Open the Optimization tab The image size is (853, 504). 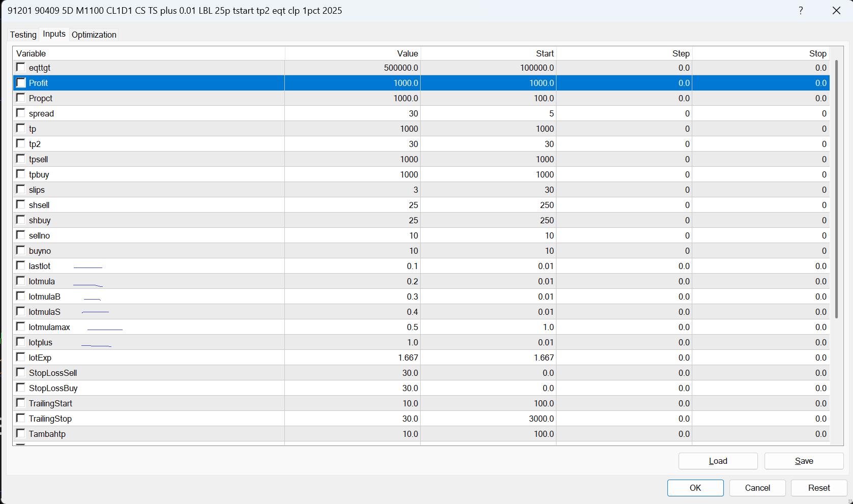pyautogui.click(x=94, y=35)
